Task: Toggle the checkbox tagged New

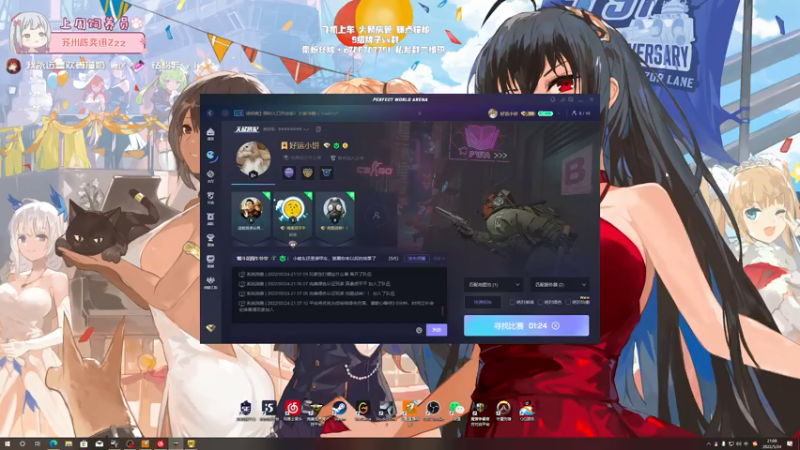Action: click(x=568, y=302)
